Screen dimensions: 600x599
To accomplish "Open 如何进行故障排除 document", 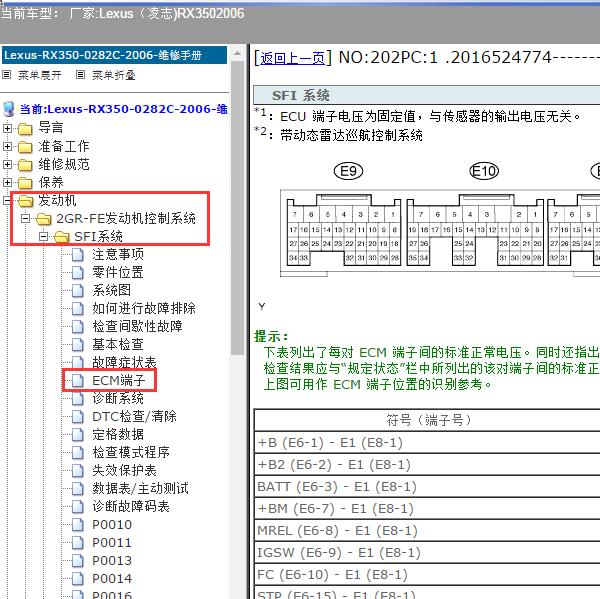I will [x=144, y=308].
